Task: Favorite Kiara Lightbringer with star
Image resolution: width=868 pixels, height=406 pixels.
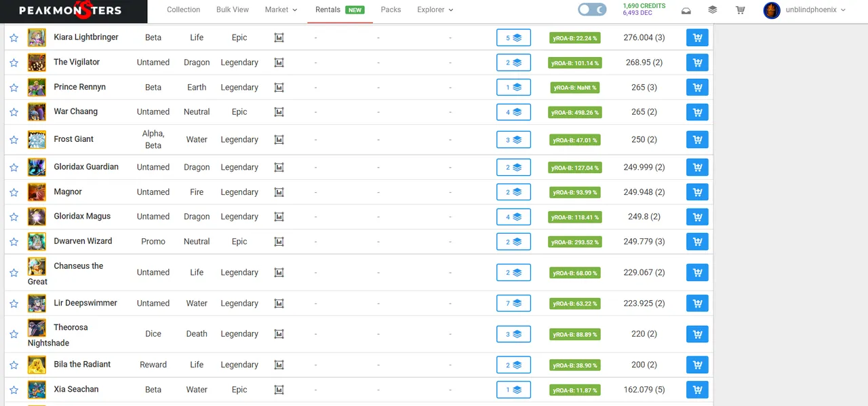Action: [x=14, y=38]
